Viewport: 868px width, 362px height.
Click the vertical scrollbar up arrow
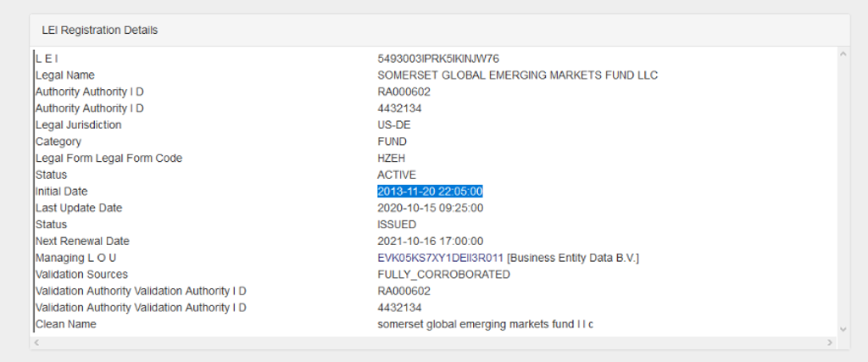coord(843,54)
